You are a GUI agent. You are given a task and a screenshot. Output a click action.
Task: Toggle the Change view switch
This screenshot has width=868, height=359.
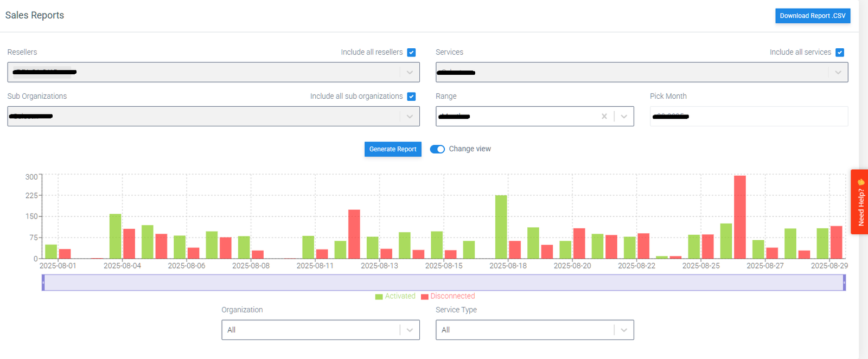click(x=437, y=149)
